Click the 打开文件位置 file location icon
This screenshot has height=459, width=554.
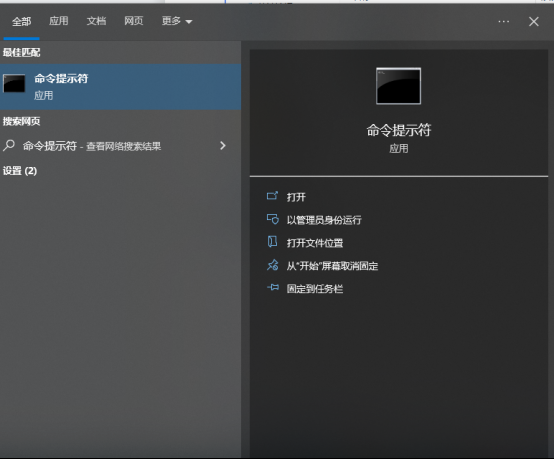click(272, 242)
